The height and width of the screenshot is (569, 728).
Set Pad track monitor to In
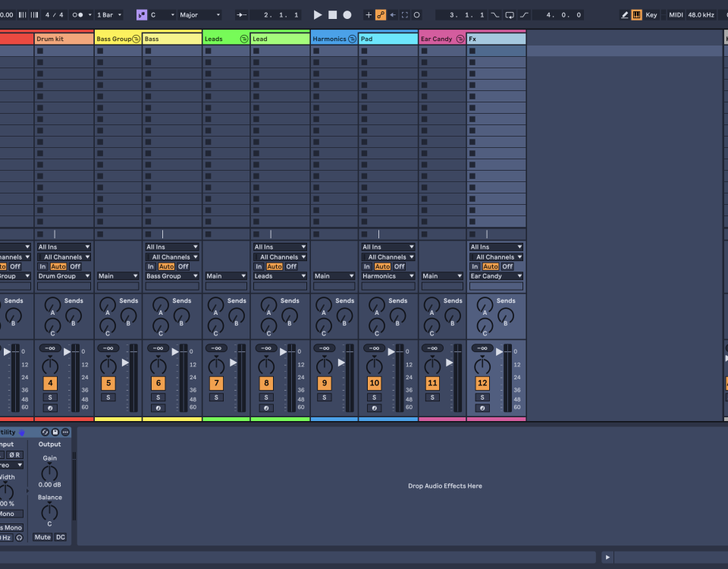(x=367, y=266)
